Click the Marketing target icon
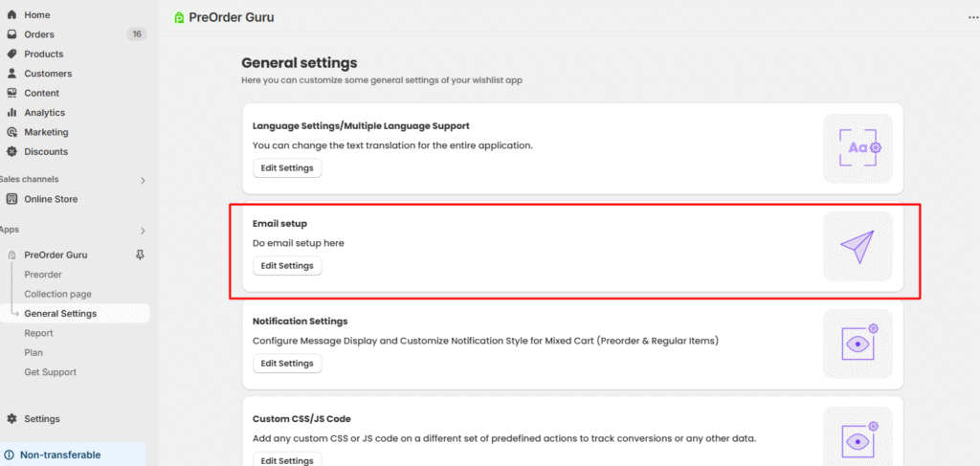This screenshot has width=980, height=466. click(11, 132)
